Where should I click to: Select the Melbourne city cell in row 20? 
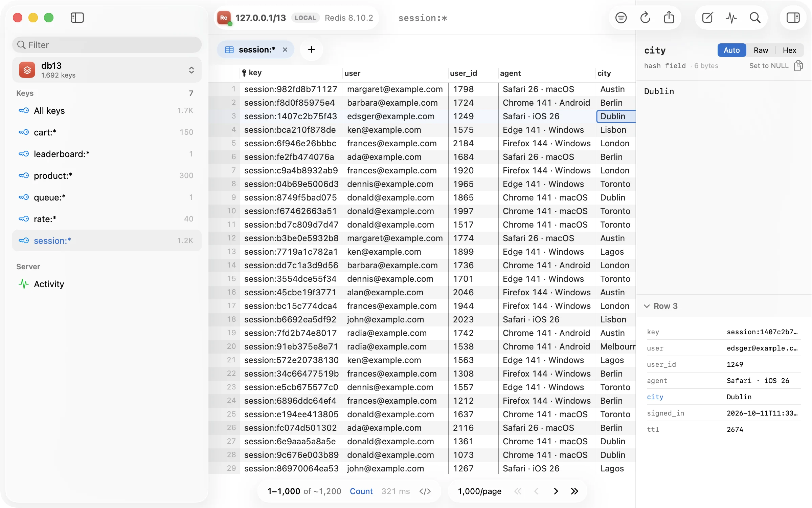point(616,346)
